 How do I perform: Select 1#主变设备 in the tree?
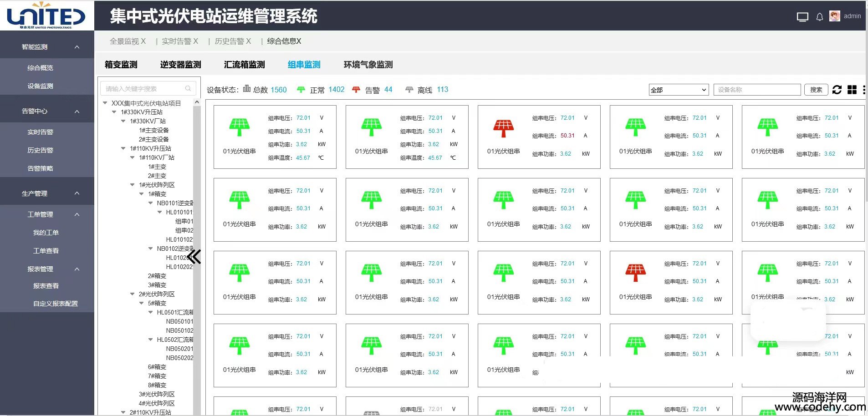[154, 130]
